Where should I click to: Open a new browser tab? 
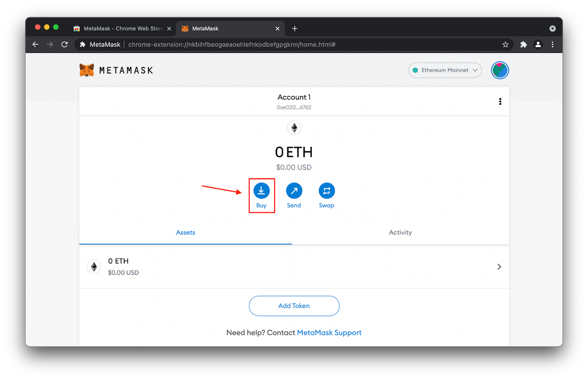tap(294, 29)
